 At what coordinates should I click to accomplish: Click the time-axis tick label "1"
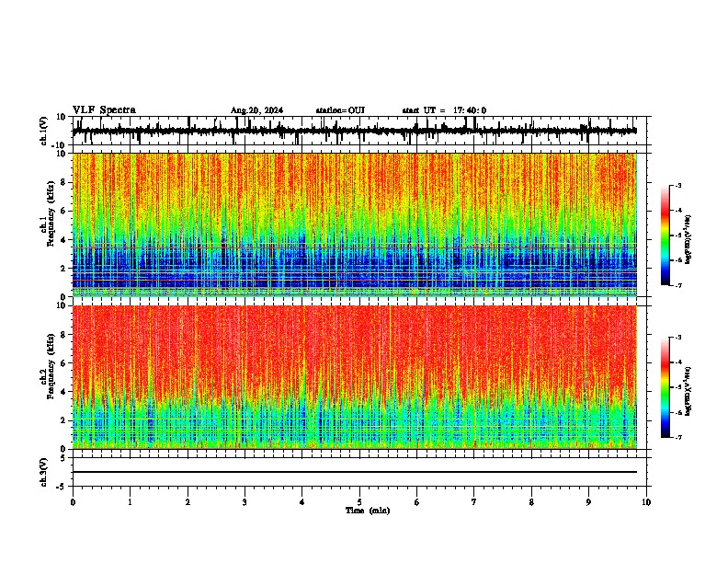pyautogui.click(x=130, y=502)
